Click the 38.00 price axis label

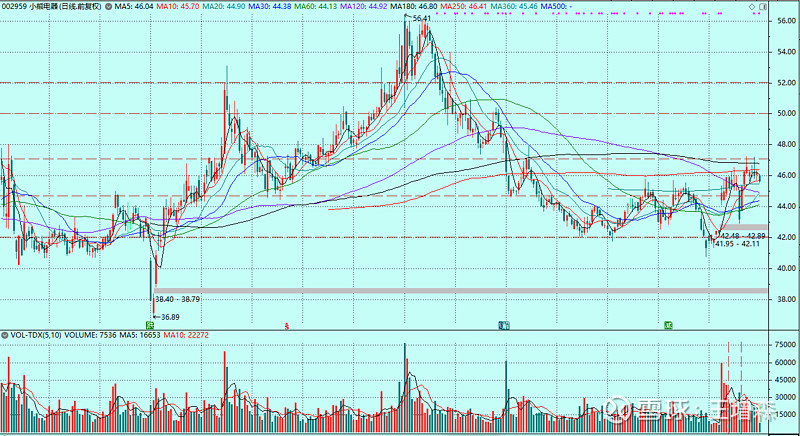(786, 299)
